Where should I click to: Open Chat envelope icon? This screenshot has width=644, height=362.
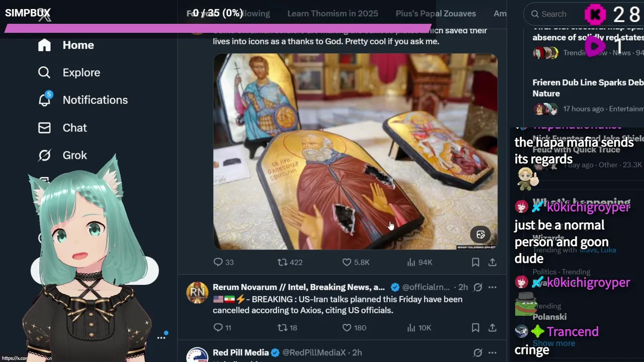coord(45,128)
